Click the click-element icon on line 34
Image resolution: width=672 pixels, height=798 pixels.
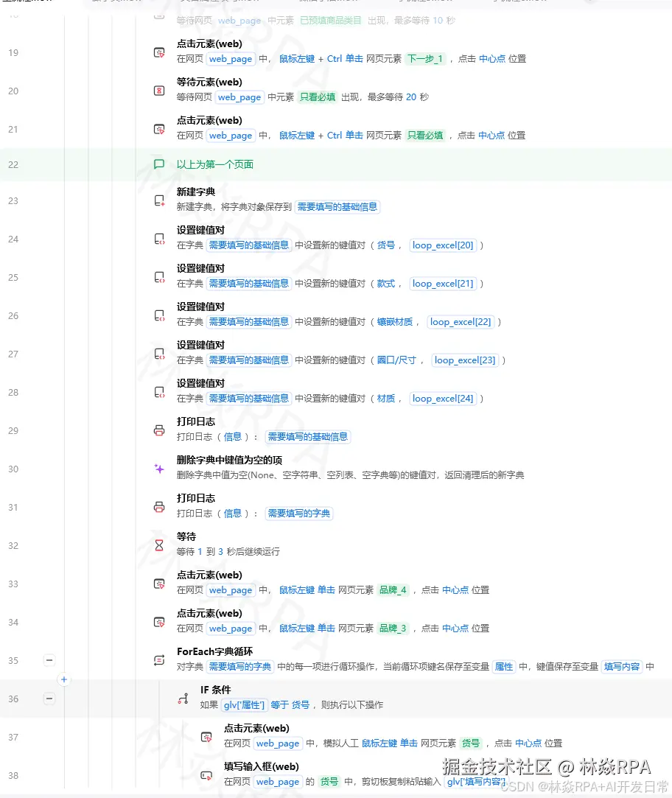(159, 622)
